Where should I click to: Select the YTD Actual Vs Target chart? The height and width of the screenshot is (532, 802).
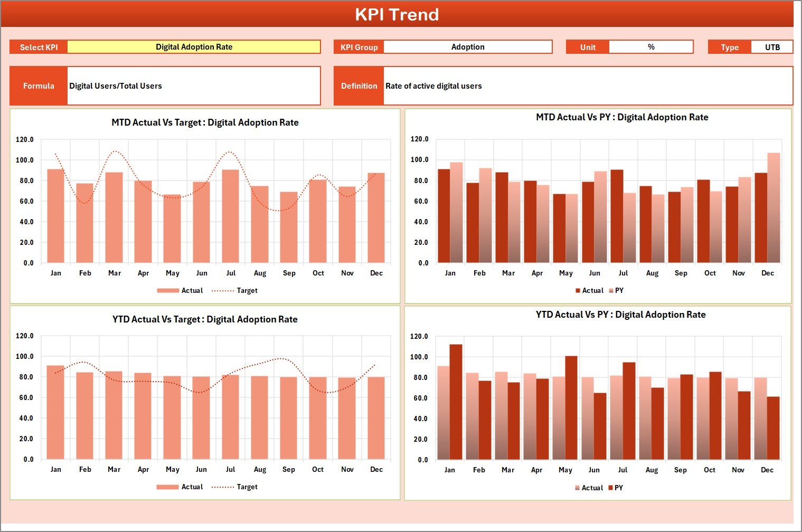(205, 401)
